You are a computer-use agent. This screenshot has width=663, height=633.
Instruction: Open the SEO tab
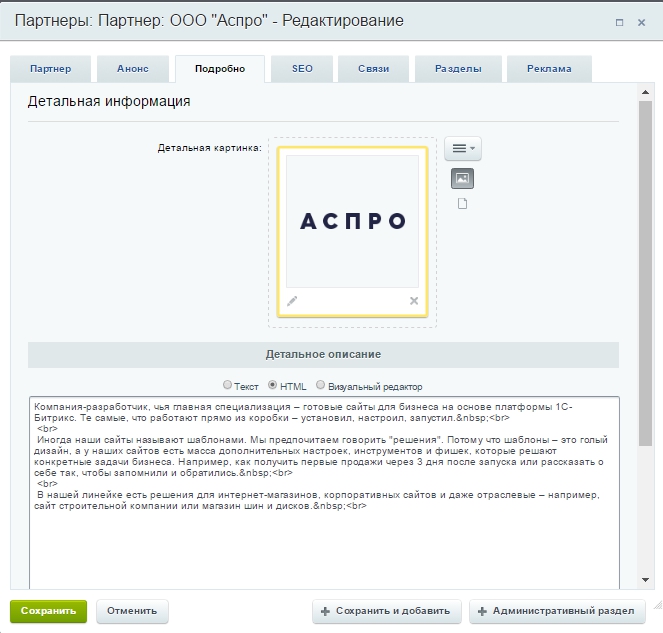tap(302, 69)
